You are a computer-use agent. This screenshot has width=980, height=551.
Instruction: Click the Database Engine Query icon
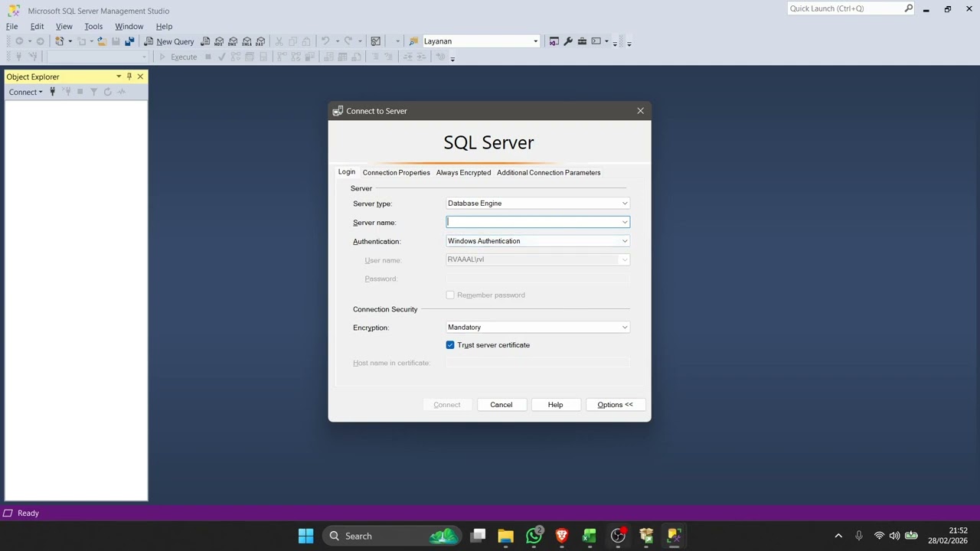pyautogui.click(x=205, y=41)
